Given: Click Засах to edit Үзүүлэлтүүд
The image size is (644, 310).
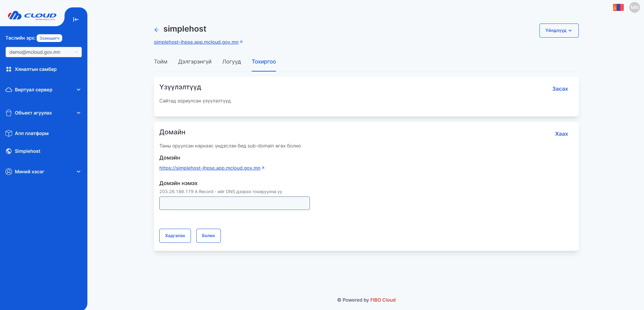Looking at the screenshot, I should [560, 89].
